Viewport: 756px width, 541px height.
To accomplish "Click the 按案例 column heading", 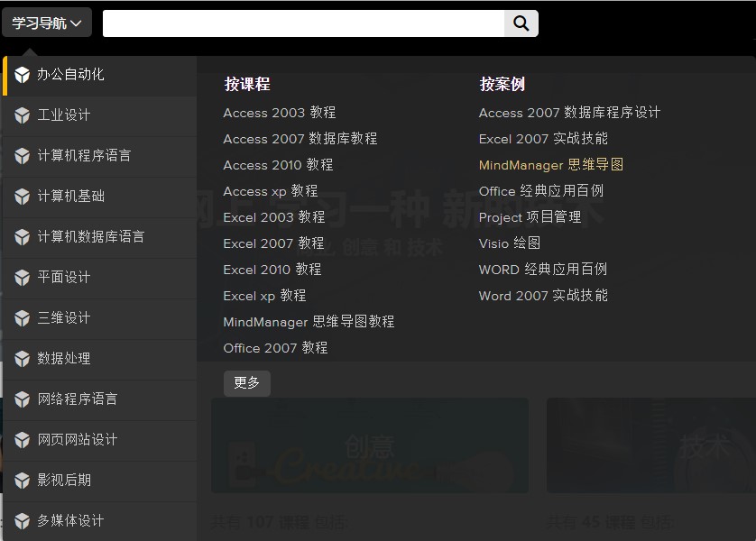I will [502, 84].
